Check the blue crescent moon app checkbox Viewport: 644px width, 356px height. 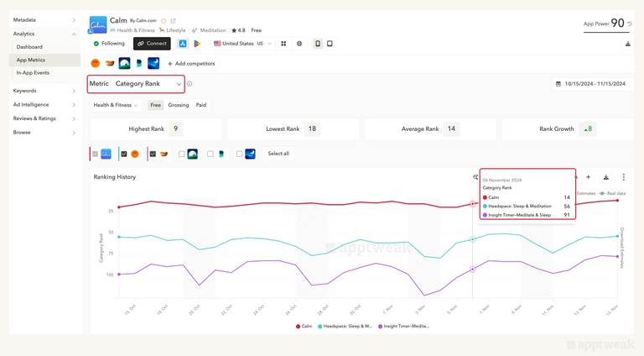pos(239,154)
